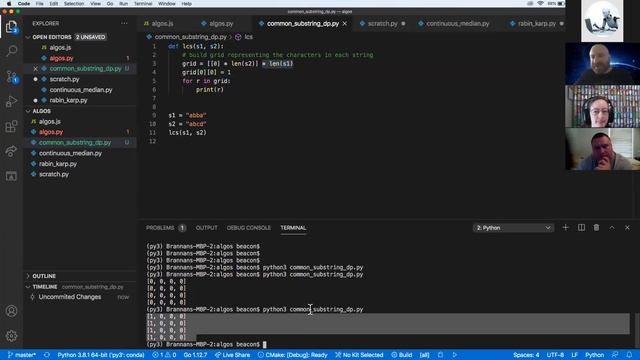640x360 pixels.
Task: Collapse Open Editors section
Action: pyautogui.click(x=80, y=37)
